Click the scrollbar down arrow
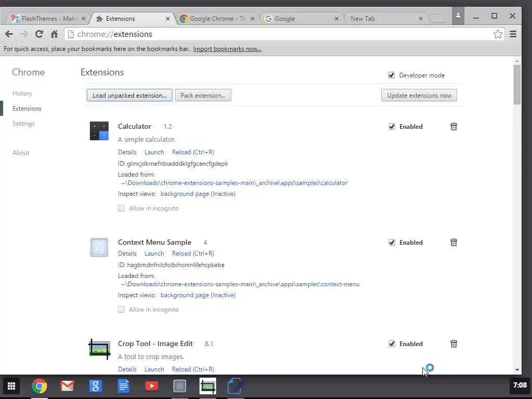 tap(517, 370)
